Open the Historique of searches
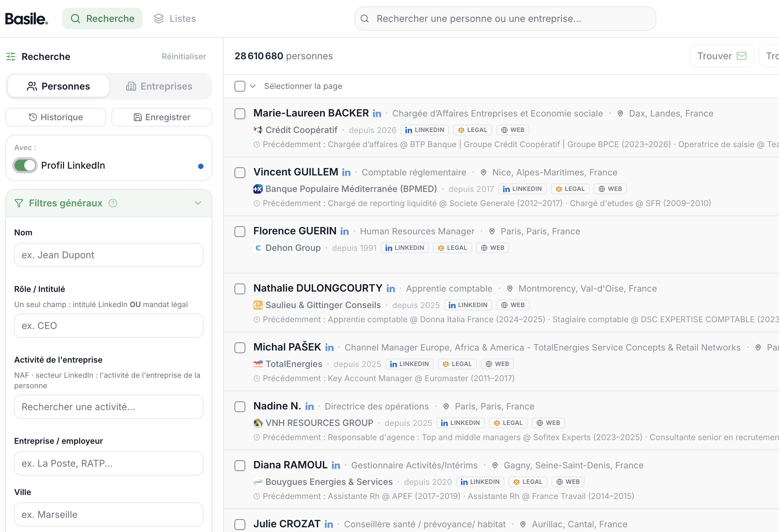The image size is (779, 532). point(56,117)
